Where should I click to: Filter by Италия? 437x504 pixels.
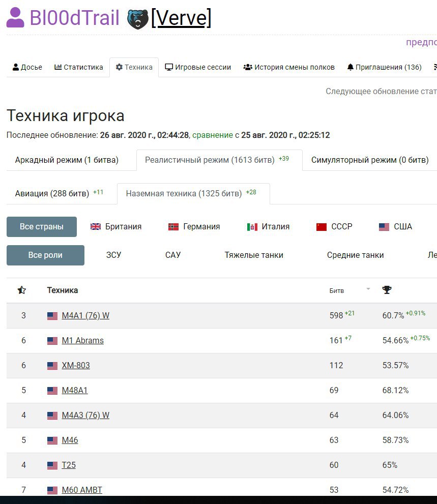[x=268, y=227]
